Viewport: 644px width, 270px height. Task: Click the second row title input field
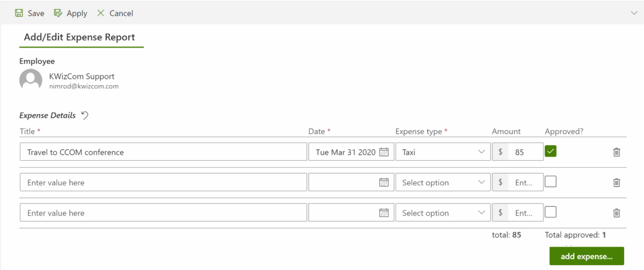click(x=163, y=182)
